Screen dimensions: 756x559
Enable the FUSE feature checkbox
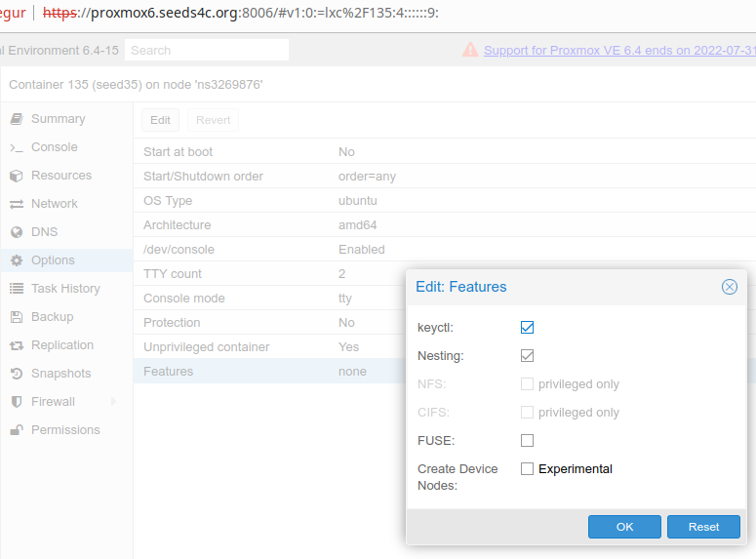pos(528,441)
